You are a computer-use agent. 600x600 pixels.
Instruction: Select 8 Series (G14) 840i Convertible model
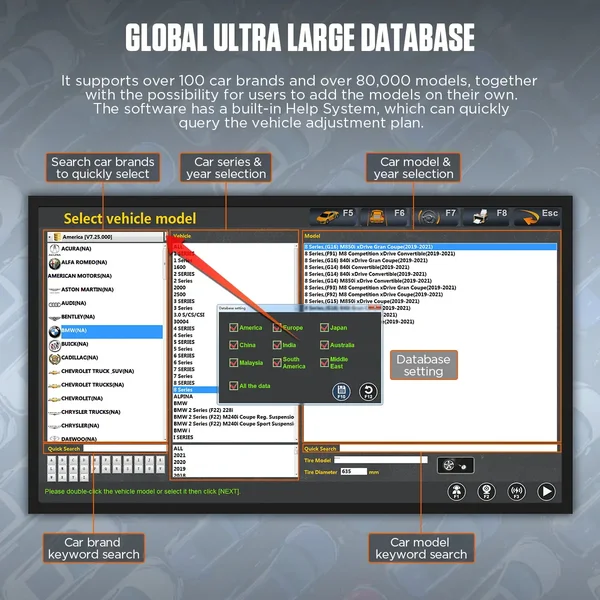click(357, 267)
